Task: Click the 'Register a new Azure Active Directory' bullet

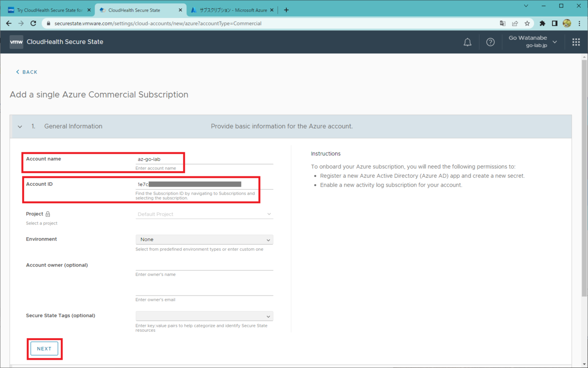Action: pyautogui.click(x=422, y=176)
